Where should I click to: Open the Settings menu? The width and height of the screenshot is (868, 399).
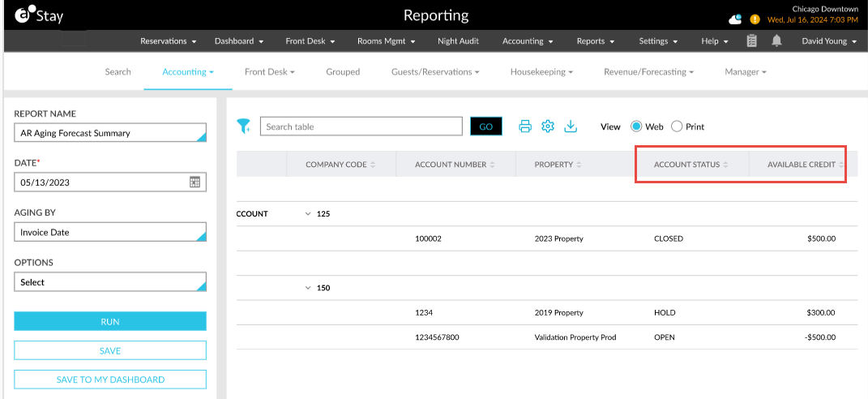[658, 41]
